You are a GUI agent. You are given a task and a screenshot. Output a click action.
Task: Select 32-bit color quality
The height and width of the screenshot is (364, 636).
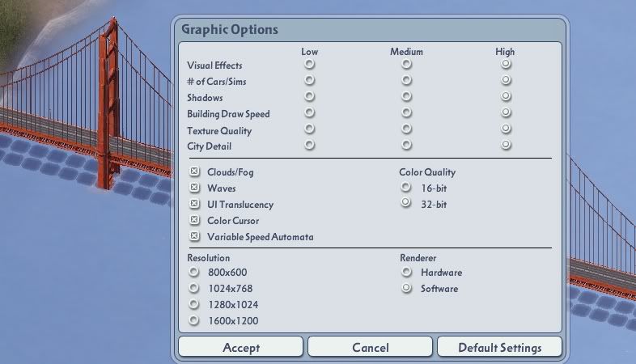point(406,202)
